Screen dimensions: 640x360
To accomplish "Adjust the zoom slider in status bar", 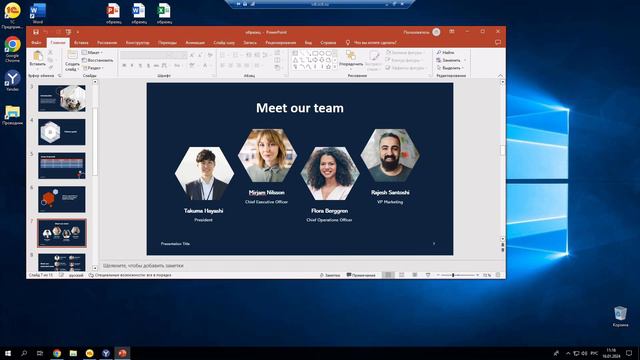I will point(453,275).
